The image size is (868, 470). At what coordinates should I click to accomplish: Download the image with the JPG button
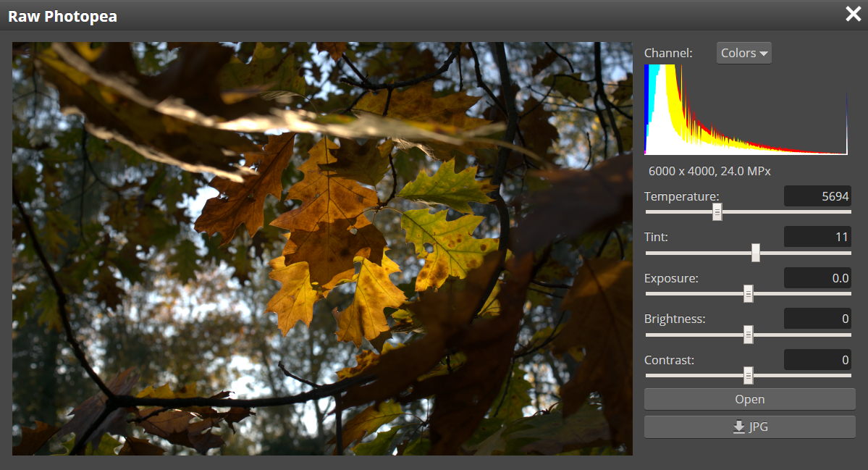click(x=749, y=427)
